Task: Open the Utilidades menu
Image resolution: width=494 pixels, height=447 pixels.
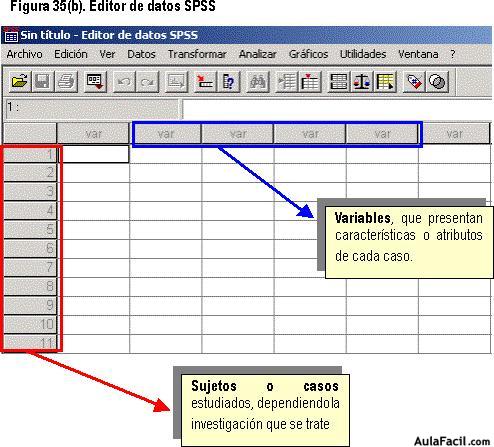Action: (x=363, y=54)
